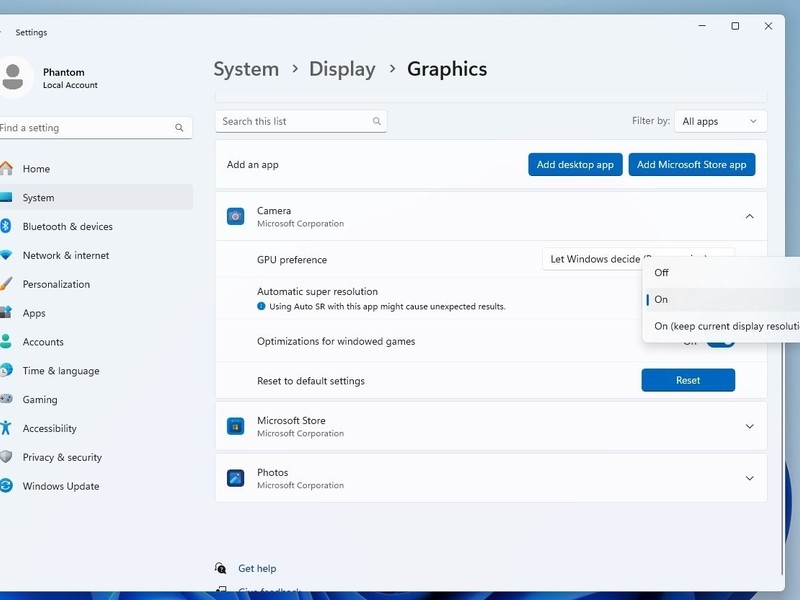Click the Search this list field
The image size is (800, 600).
pos(301,121)
